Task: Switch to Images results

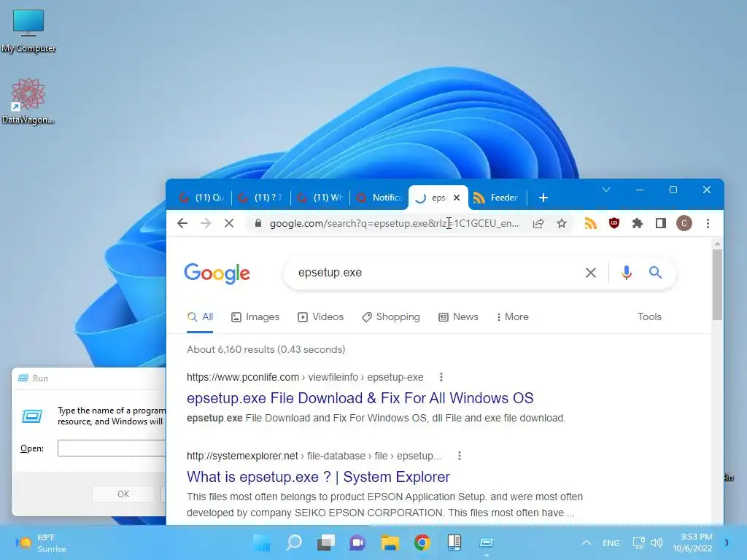Action: pyautogui.click(x=255, y=317)
